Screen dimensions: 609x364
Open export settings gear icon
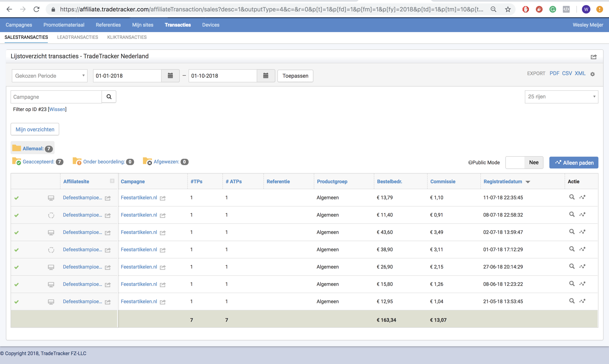click(592, 74)
